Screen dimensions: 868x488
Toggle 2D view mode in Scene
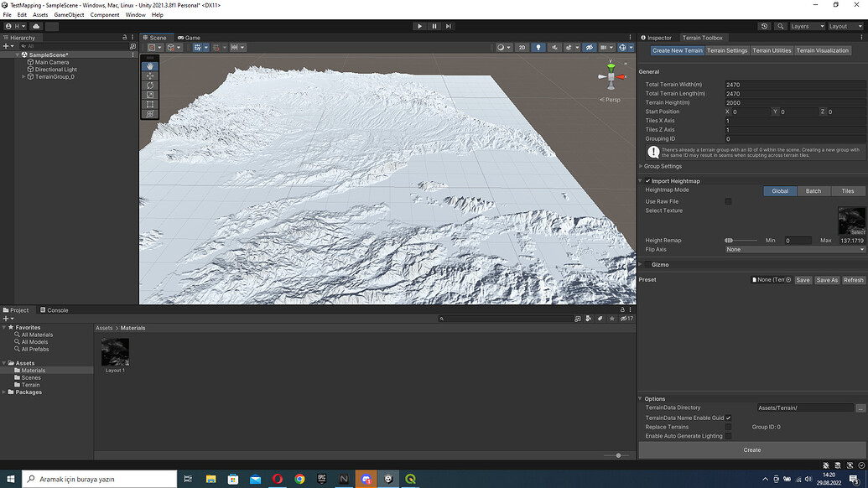point(522,48)
